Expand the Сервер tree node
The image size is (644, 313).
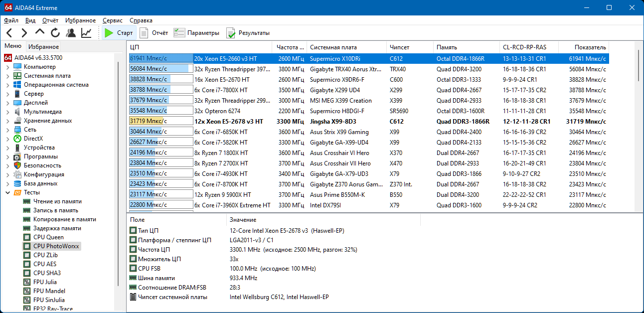pyautogui.click(x=7, y=94)
